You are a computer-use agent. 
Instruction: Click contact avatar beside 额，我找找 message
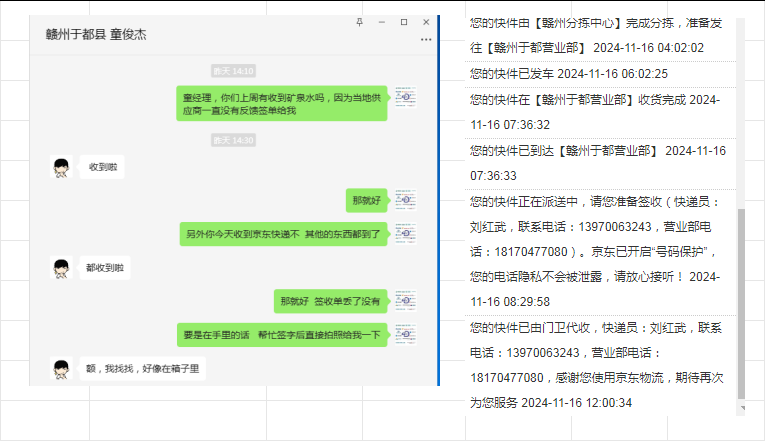pos(61,368)
